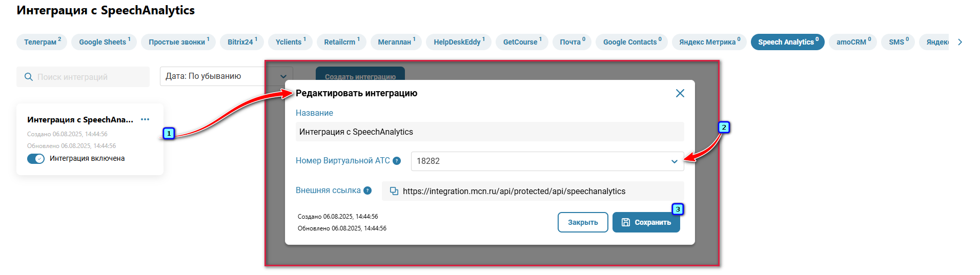This screenshot has width=980, height=275.
Task: Click the Внешняя ссылка label
Action: [328, 191]
